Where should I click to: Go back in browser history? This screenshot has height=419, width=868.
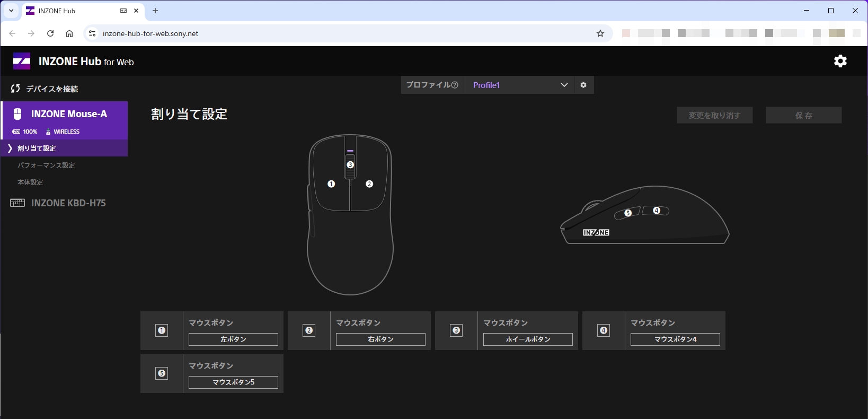pos(12,33)
